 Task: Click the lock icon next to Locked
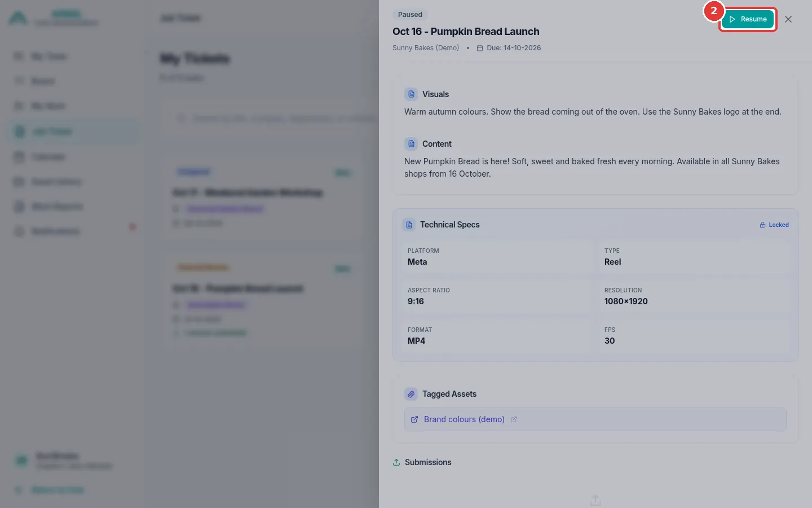click(763, 225)
